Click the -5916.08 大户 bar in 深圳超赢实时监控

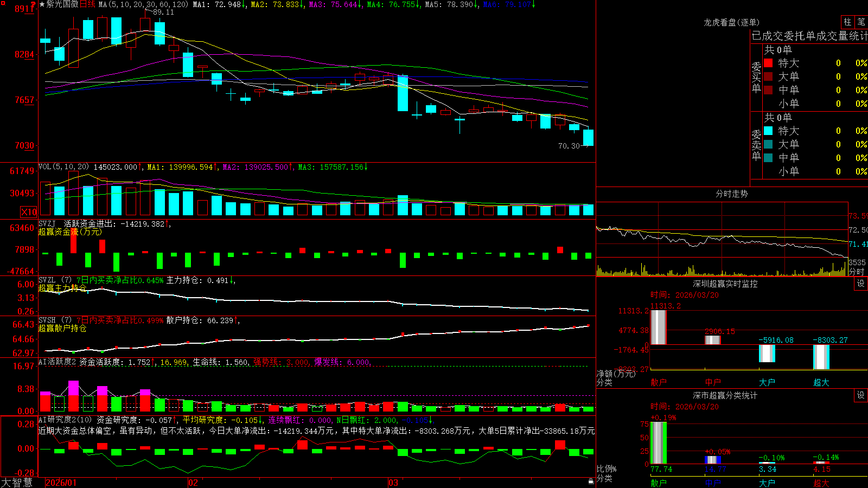click(x=767, y=354)
